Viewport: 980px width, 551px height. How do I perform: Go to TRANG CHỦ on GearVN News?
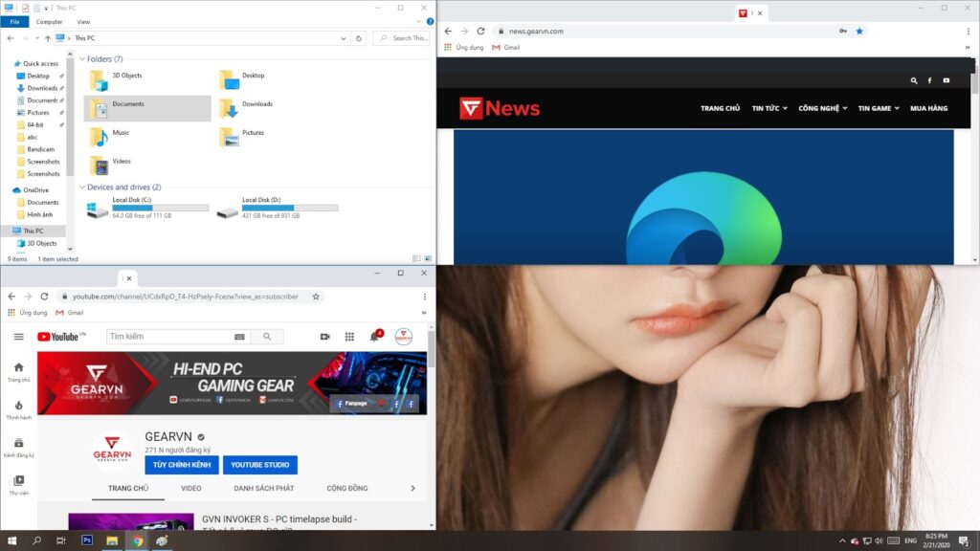720,109
